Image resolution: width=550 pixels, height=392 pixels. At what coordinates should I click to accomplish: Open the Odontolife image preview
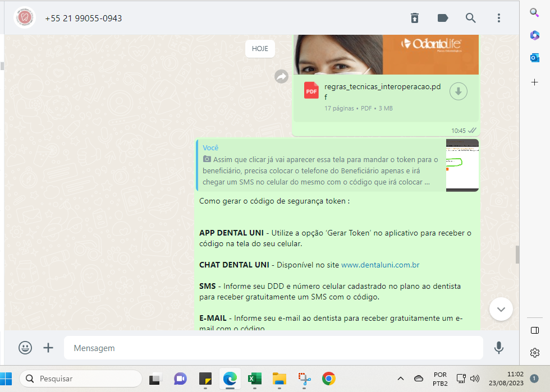(x=386, y=54)
